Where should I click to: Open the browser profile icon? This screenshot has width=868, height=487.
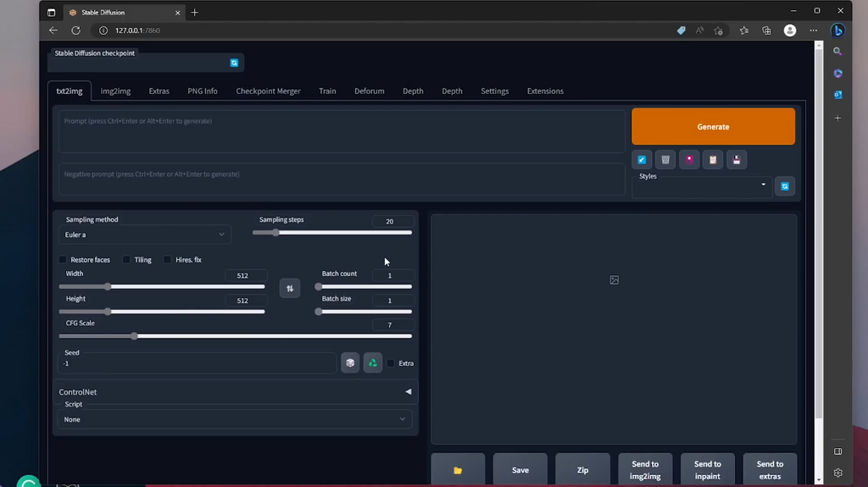click(x=790, y=30)
